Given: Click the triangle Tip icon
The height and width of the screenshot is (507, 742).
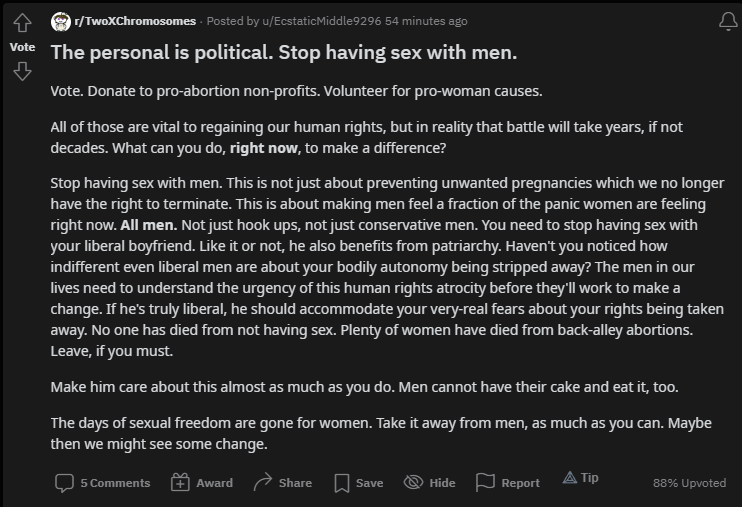Looking at the screenshot, I should pyautogui.click(x=570, y=477).
